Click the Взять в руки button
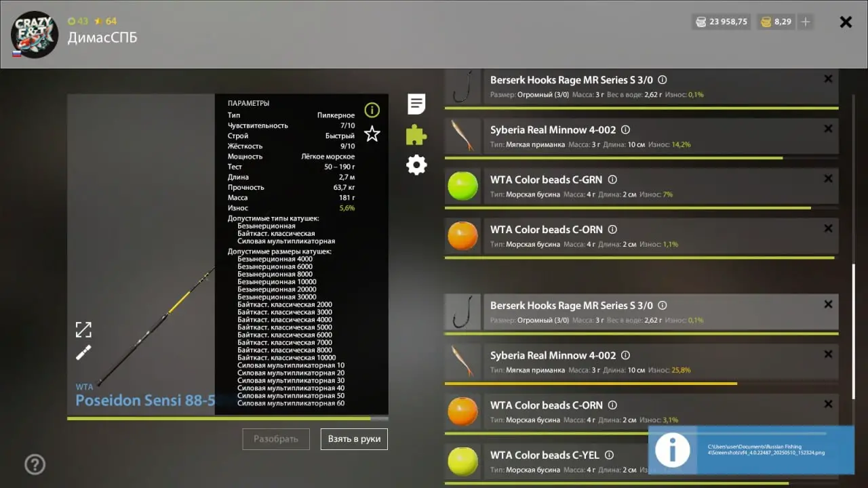Screen dimensions: 868x488 point(354,439)
